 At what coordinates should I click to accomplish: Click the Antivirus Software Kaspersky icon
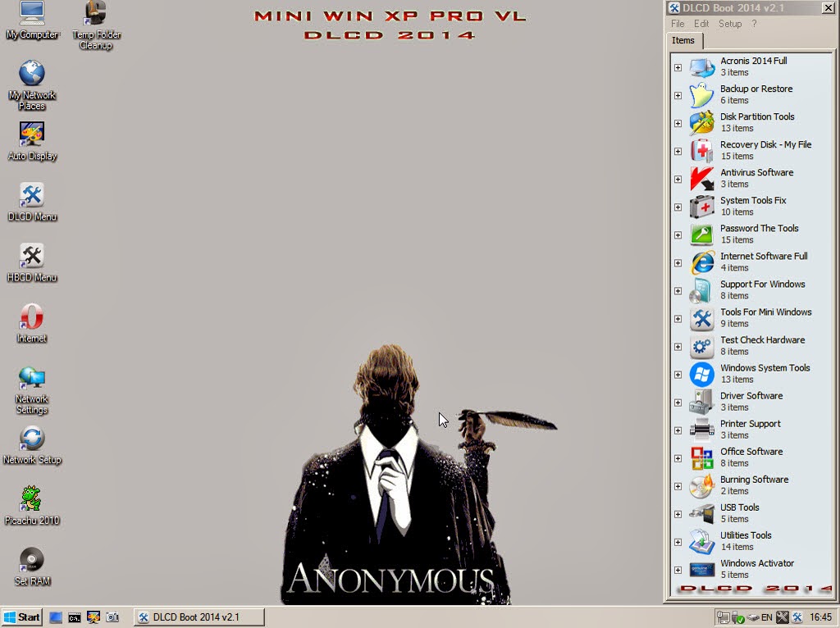(702, 178)
